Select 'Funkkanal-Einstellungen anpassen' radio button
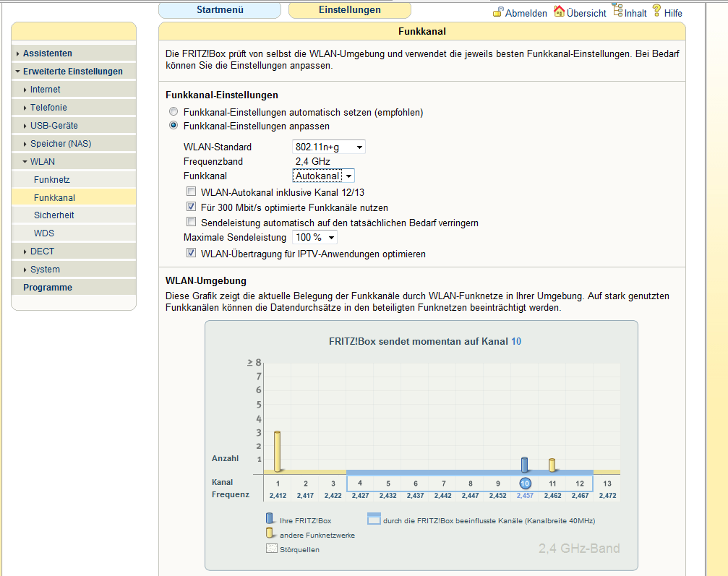 tap(174, 125)
